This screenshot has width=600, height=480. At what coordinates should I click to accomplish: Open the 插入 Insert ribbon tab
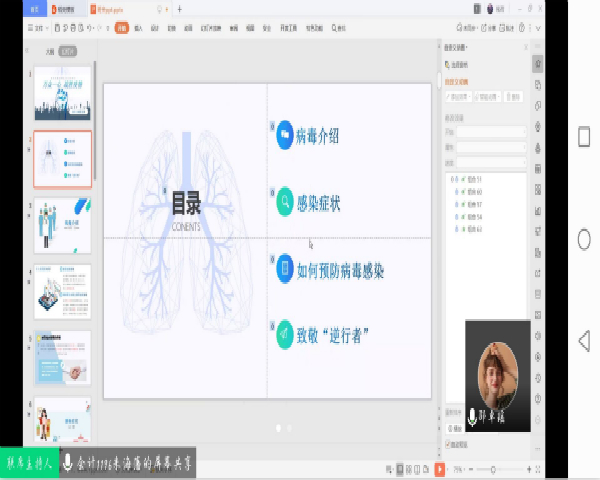click(x=138, y=28)
